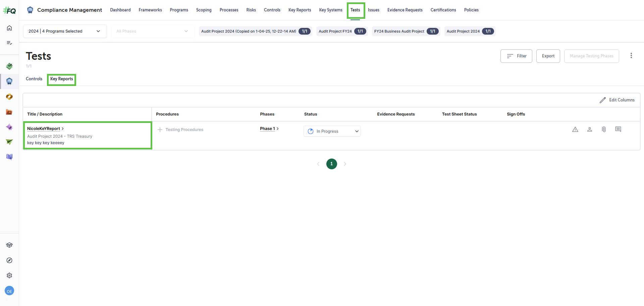
Task: Go to the Evidence Requests menu
Action: [x=405, y=10]
